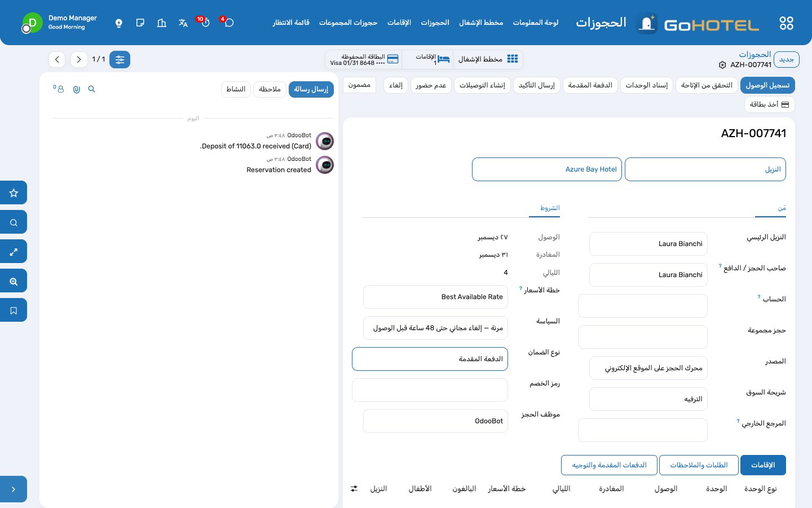The image size is (812, 508).
Task: Switch to الدفعات المقدمة والتوجيه tab
Action: pos(609,465)
